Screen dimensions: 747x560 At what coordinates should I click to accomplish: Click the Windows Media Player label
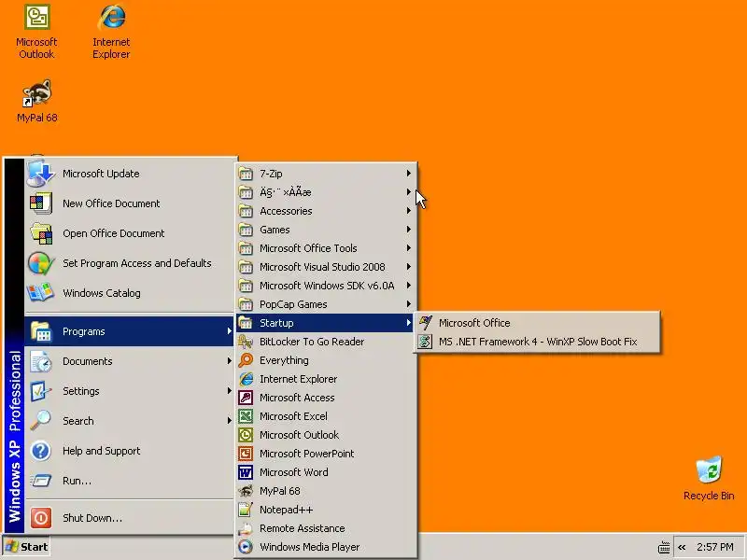pyautogui.click(x=309, y=547)
